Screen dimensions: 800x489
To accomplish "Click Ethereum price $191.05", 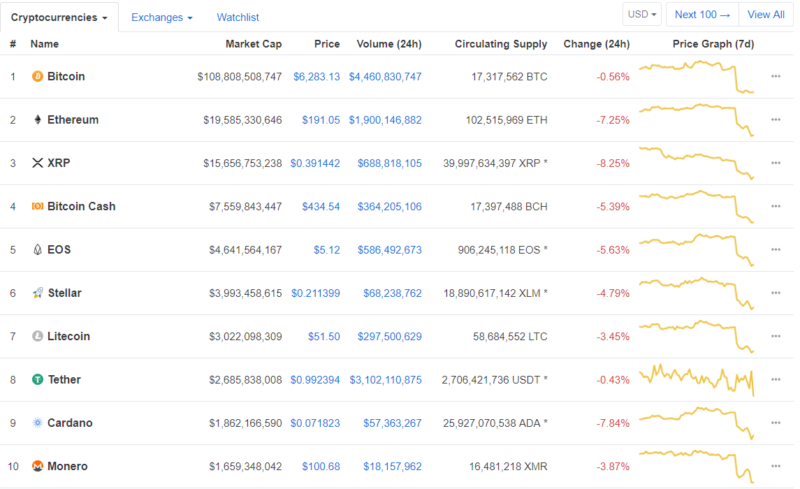I will click(x=321, y=120).
